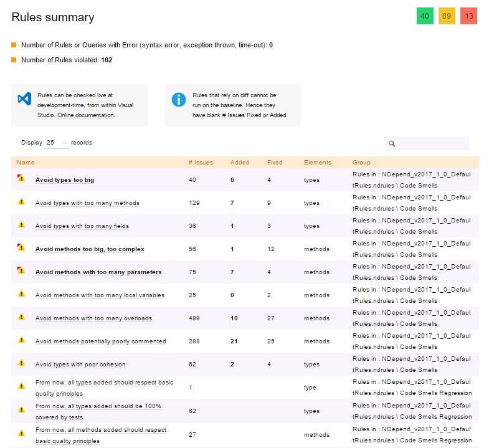494x448 pixels.
Task: Open the Display records count dropdown
Action: click(57, 143)
